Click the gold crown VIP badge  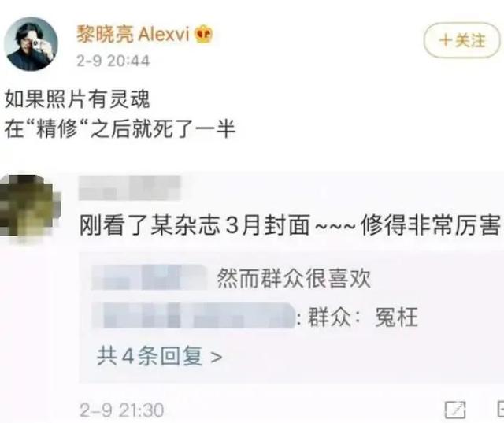pos(203,35)
